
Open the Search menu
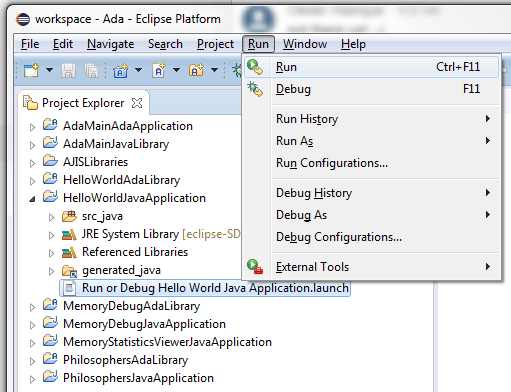click(165, 44)
